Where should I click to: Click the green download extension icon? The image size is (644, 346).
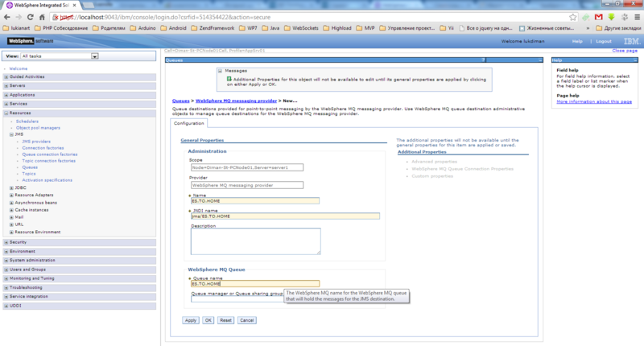pyautogui.click(x=612, y=17)
